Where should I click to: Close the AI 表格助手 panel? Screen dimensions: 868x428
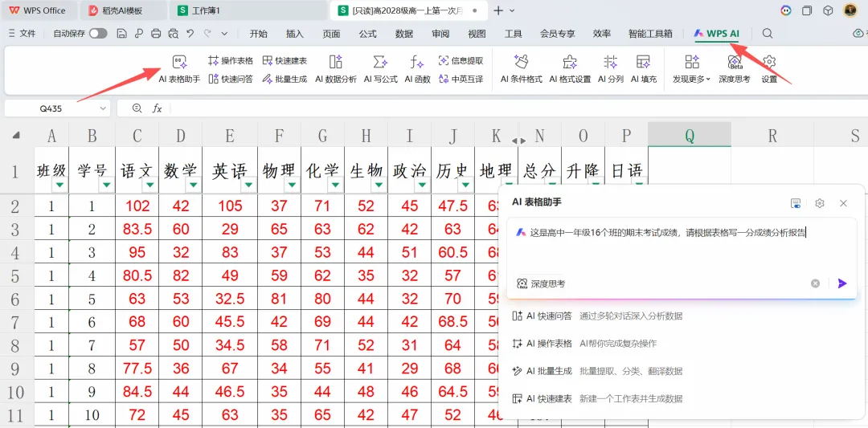tap(843, 203)
